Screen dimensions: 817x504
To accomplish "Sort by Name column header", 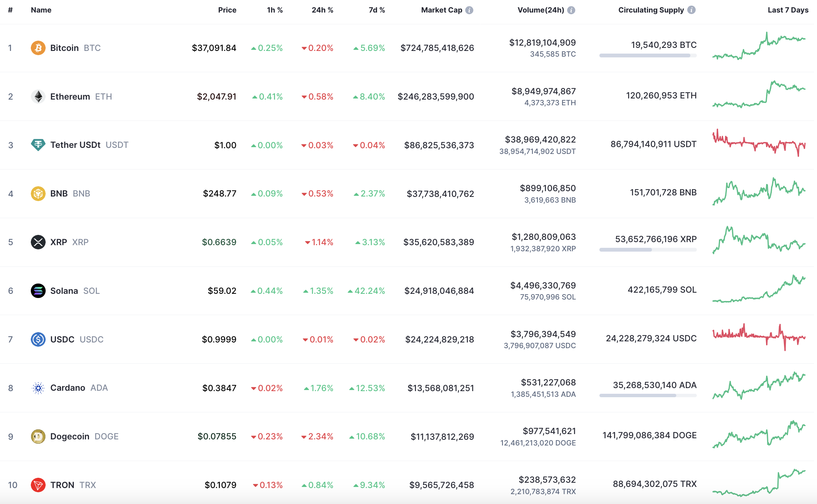I will pyautogui.click(x=41, y=10).
